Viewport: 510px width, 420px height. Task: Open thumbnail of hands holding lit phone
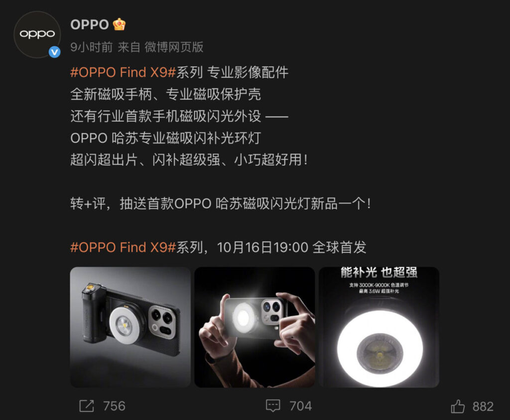point(255,327)
